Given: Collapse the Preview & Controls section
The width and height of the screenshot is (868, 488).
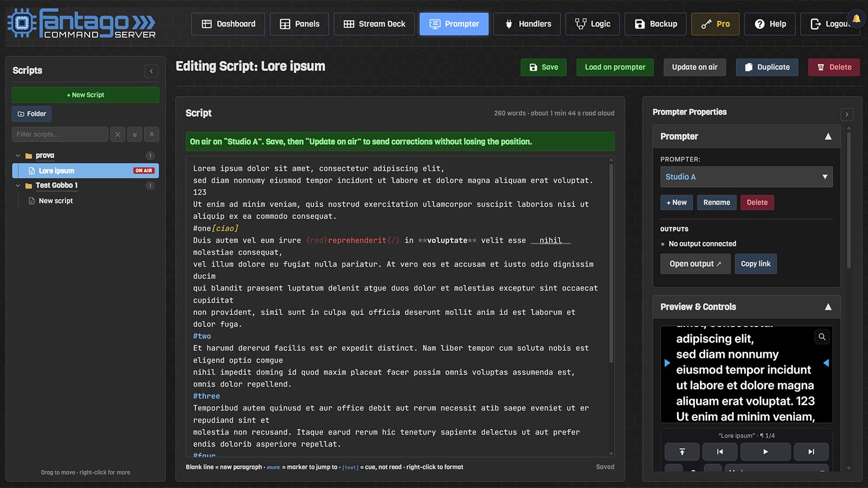Looking at the screenshot, I should point(828,307).
